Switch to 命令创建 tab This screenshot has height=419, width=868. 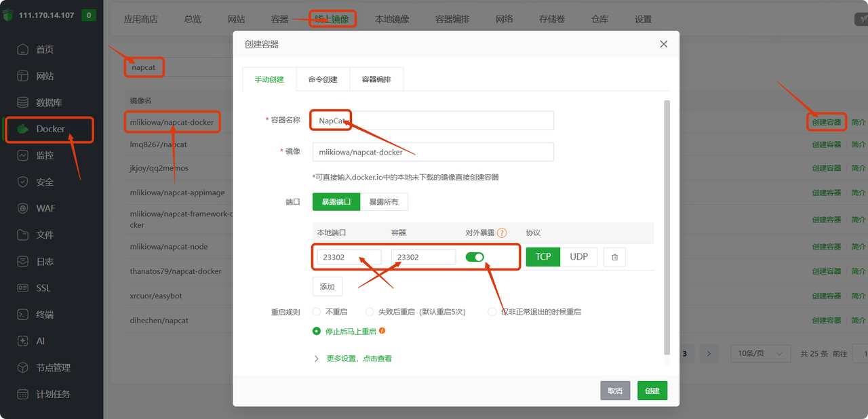(x=323, y=79)
